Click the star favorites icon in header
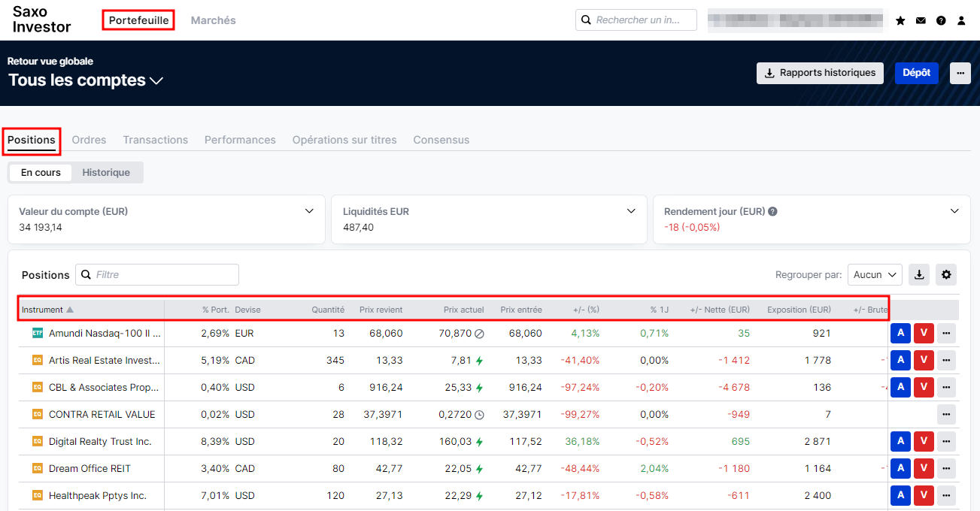 pos(900,21)
